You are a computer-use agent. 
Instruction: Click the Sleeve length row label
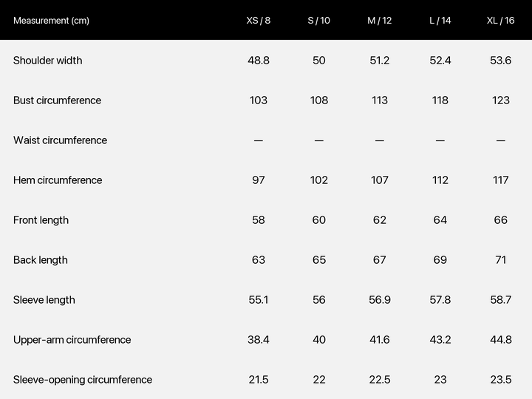44,300
